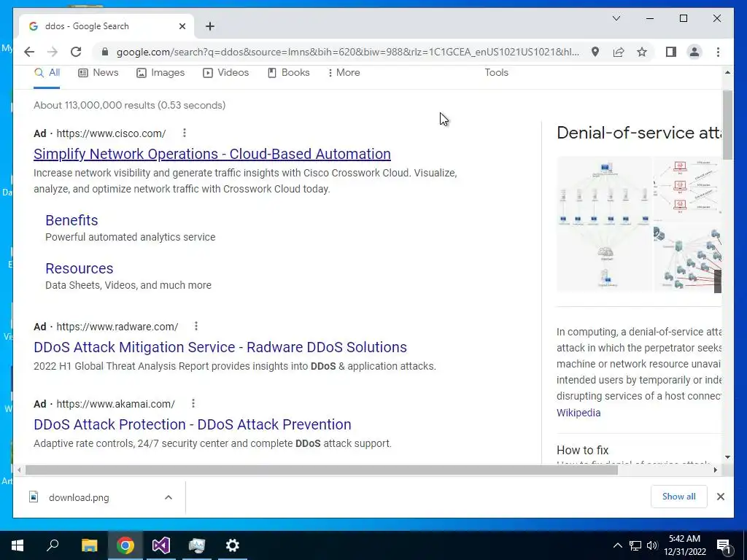This screenshot has width=747, height=560.
Task: Close the downloads bar
Action: tap(720, 497)
